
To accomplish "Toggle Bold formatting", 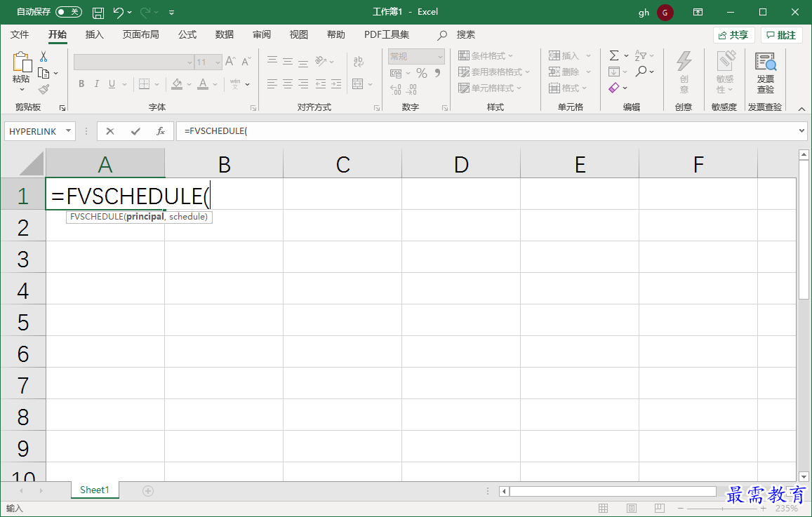I will point(81,84).
